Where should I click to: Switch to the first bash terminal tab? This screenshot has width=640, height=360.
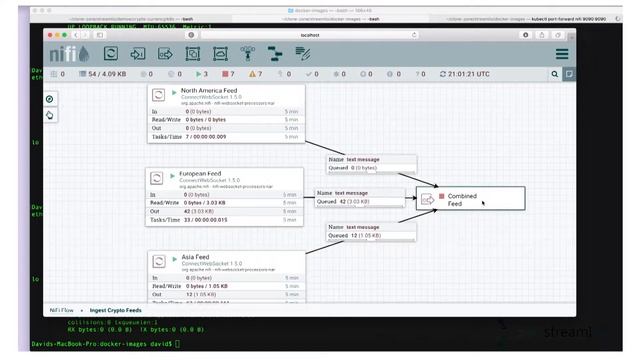pos(131,19)
